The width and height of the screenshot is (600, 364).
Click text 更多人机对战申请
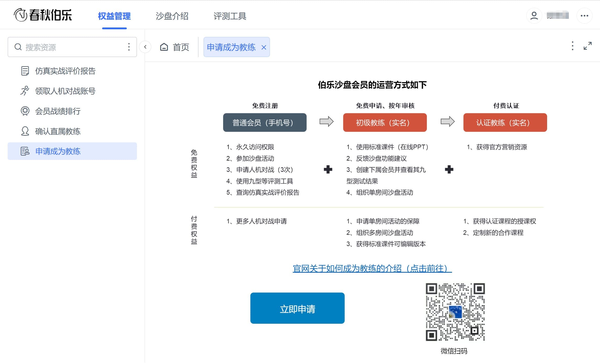click(x=261, y=221)
